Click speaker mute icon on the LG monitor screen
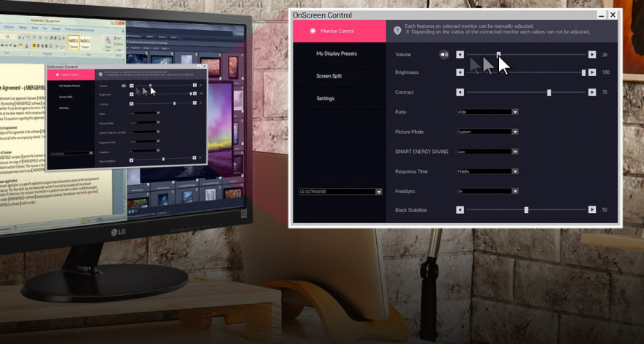 point(124,86)
